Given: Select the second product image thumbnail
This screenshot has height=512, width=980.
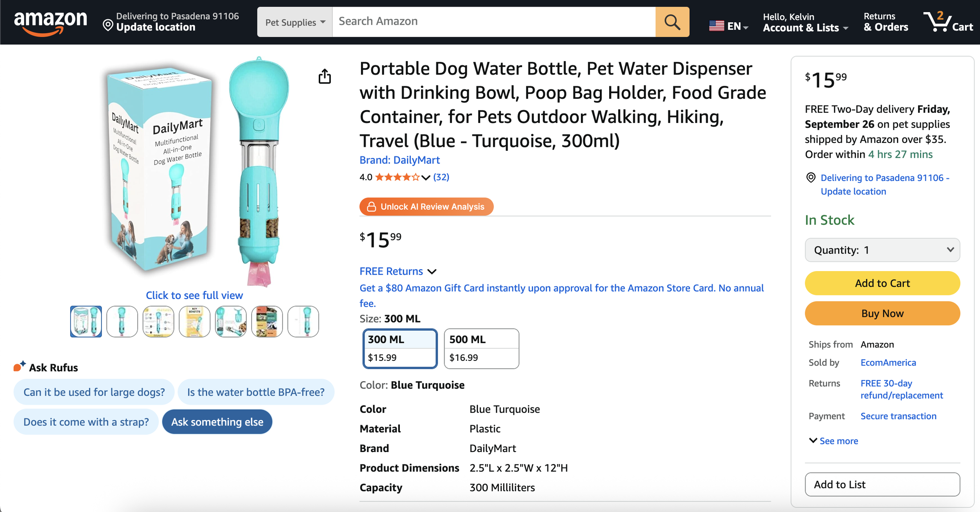Looking at the screenshot, I should [x=122, y=321].
